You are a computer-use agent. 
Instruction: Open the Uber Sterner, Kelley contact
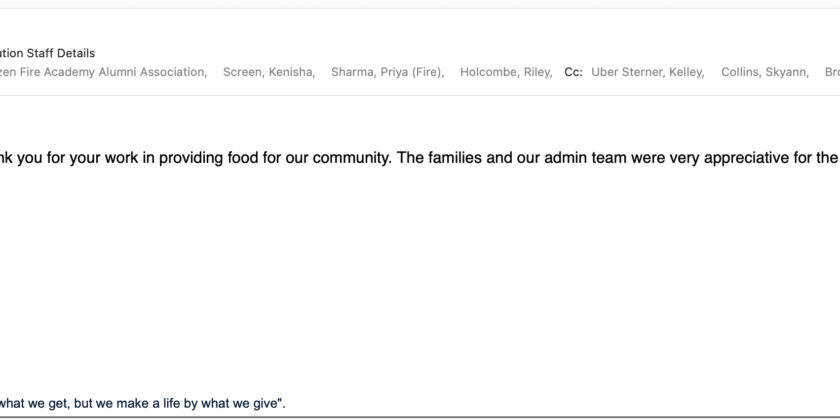647,72
